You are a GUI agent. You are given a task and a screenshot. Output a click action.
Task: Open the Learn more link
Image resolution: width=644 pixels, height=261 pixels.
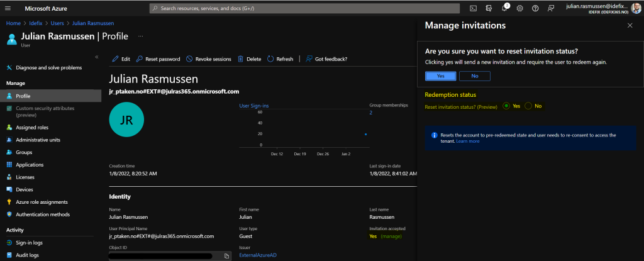click(x=468, y=141)
